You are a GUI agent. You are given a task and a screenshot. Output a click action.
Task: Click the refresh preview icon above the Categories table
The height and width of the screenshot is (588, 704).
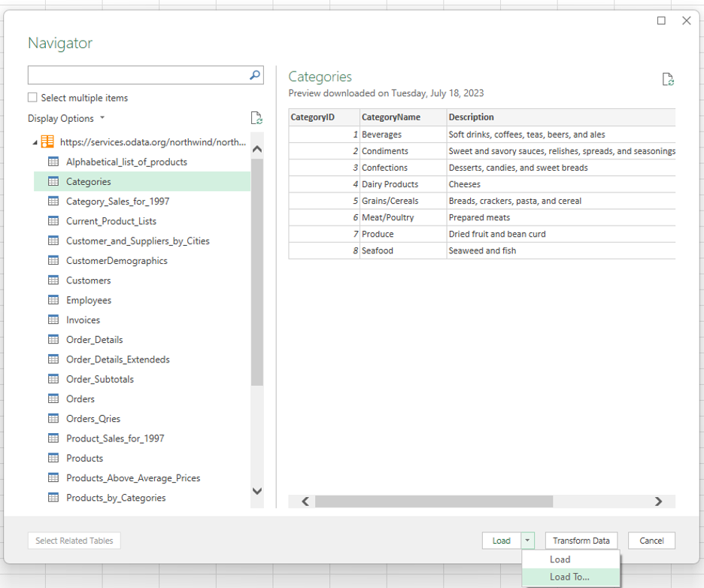coord(668,79)
